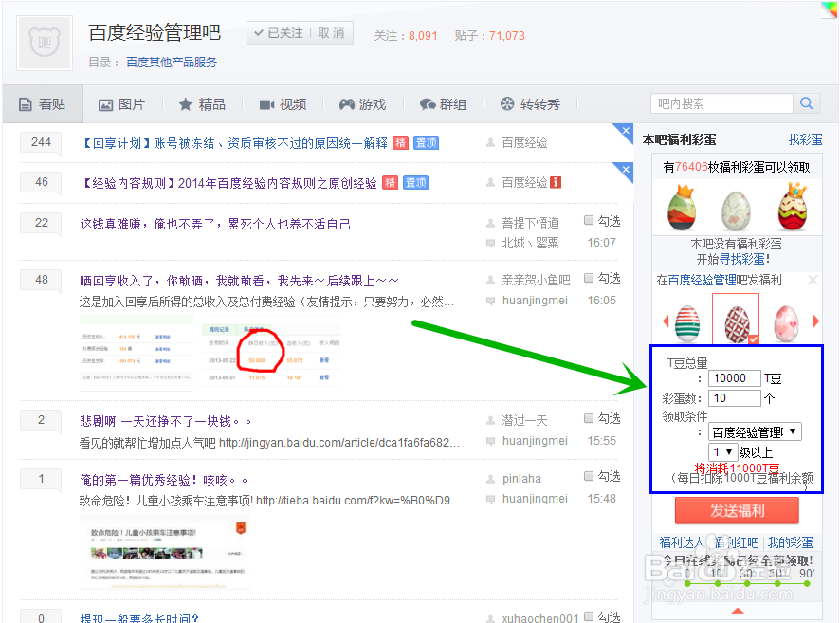Click author icon next to 菩提下悟道

tap(490, 223)
